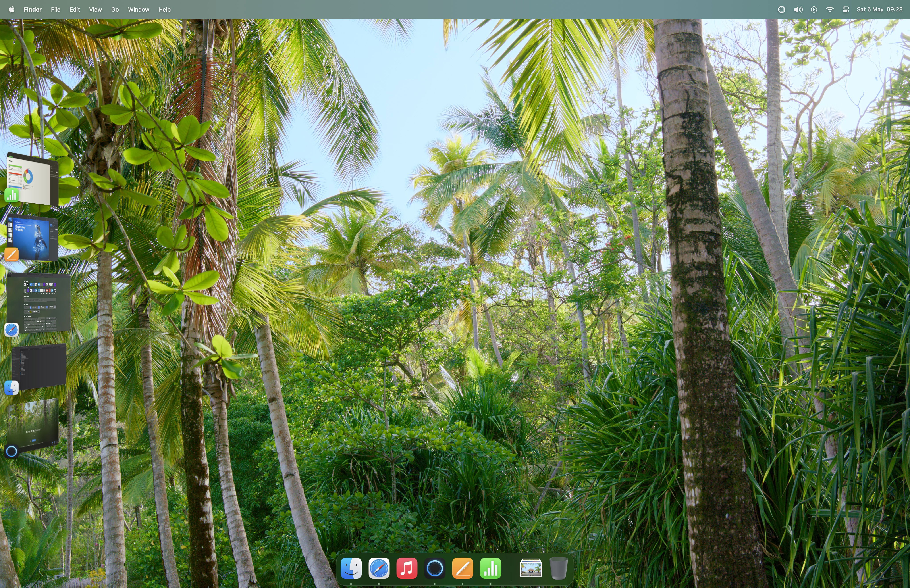Open the blue ring app in Dock
Screen dimensions: 910x588
(435, 568)
